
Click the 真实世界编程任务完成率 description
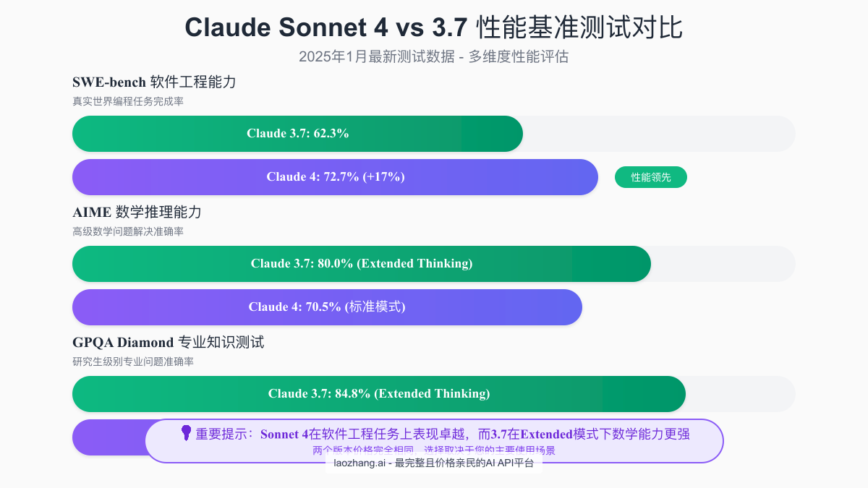click(128, 101)
